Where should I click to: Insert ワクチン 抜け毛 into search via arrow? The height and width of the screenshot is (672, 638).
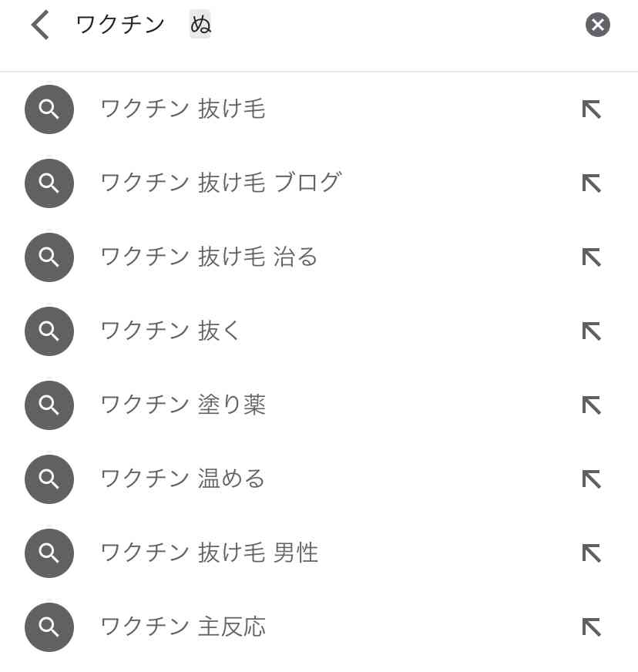[592, 109]
